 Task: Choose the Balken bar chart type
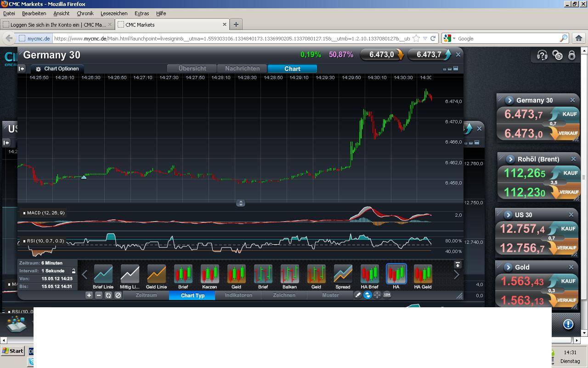289,277
